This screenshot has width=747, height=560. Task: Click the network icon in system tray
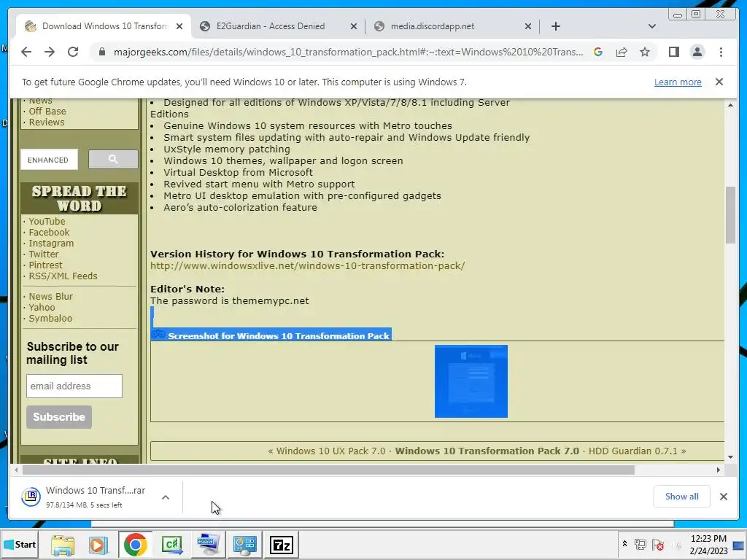(x=640, y=544)
